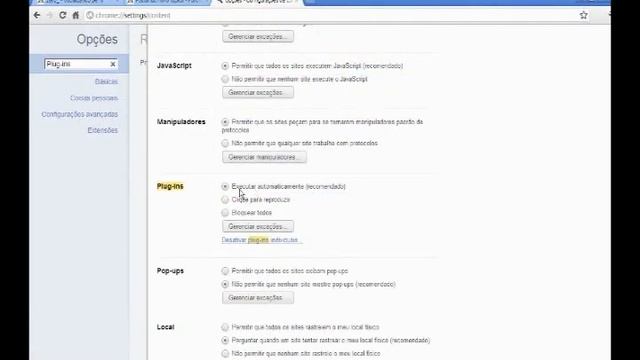Open Gerenciar exceções under Plug-ins
Screen dimensions: 640x360
pyautogui.click(x=258, y=227)
